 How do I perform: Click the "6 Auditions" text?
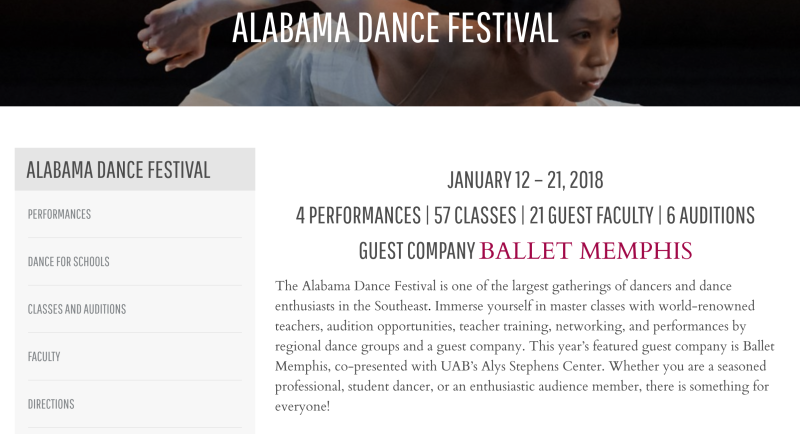(x=710, y=216)
